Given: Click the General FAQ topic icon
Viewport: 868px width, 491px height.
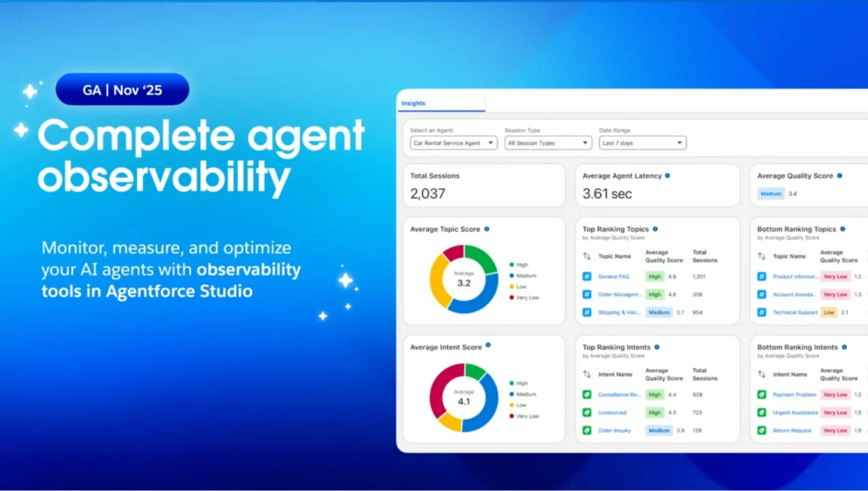Looking at the screenshot, I should (587, 277).
